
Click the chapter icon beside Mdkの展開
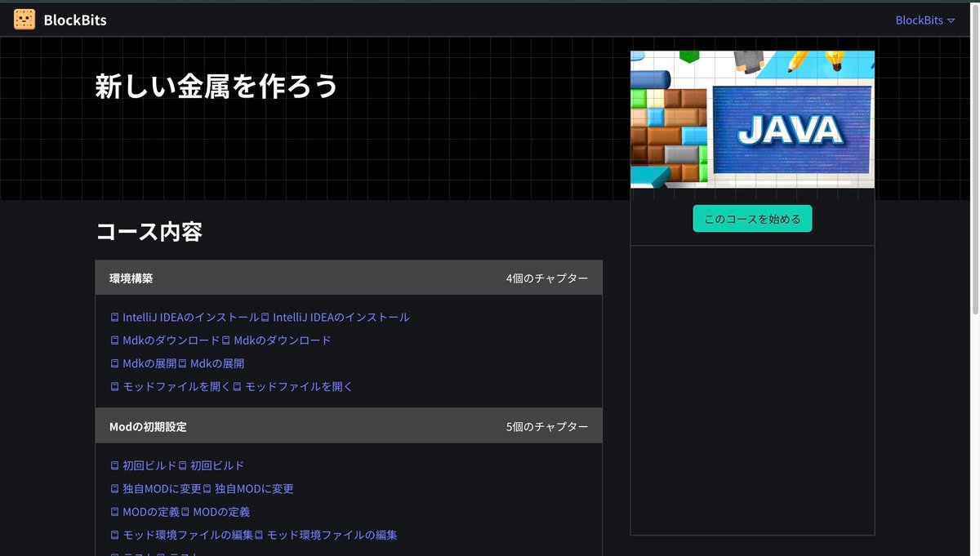[x=114, y=363]
